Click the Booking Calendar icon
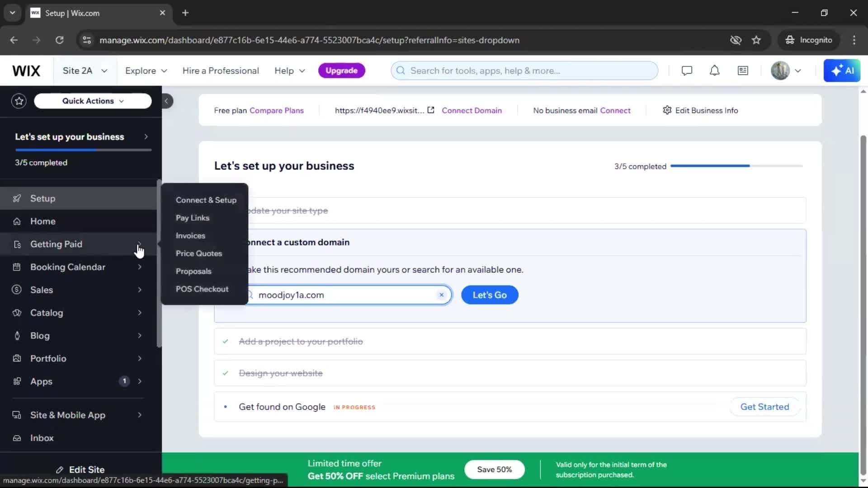Viewport: 868px width, 488px height. (x=17, y=267)
